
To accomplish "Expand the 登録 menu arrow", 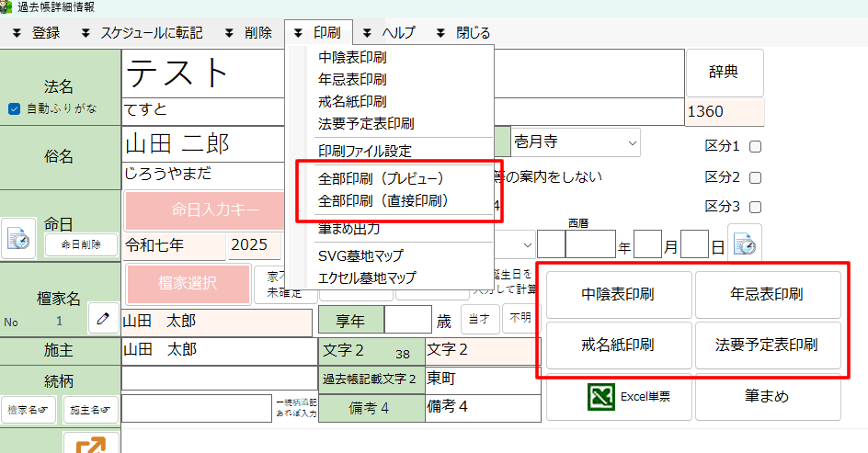I will tap(17, 33).
